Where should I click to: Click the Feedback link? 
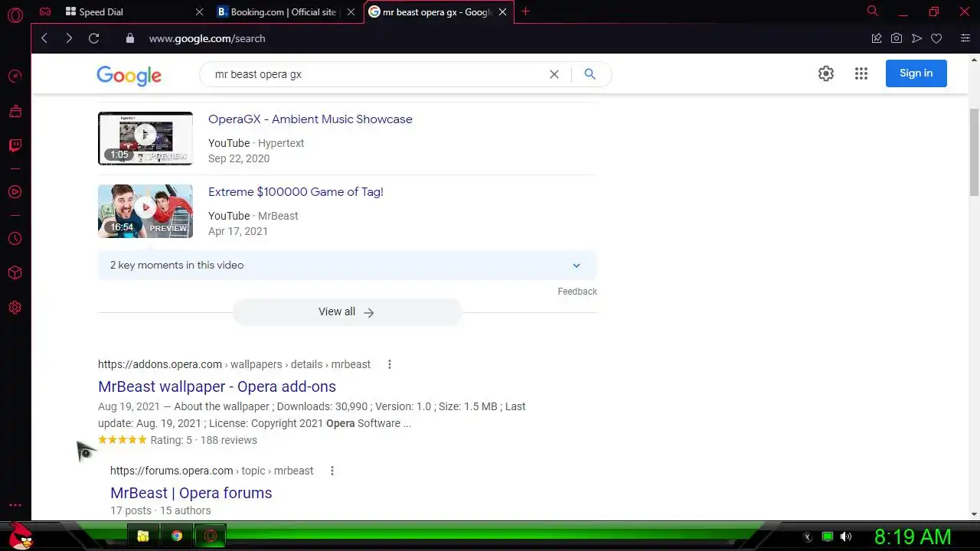pos(577,292)
